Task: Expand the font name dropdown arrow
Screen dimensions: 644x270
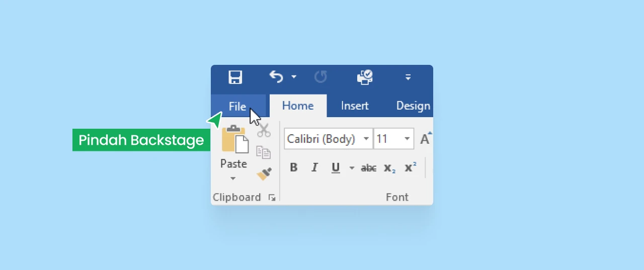Action: 367,139
